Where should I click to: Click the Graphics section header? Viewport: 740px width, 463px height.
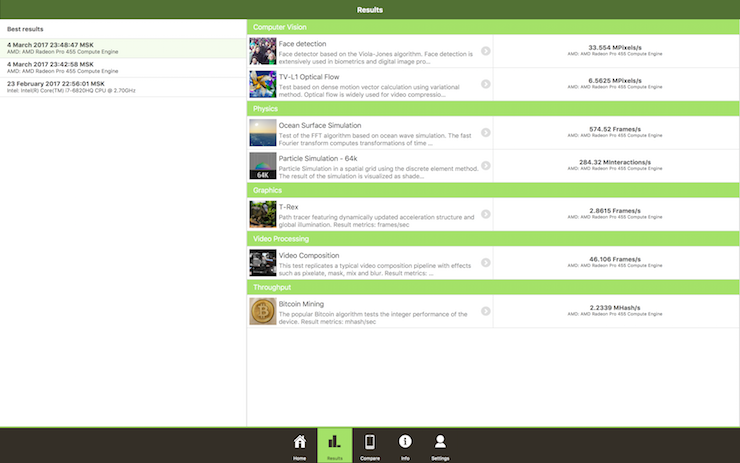tap(493, 190)
